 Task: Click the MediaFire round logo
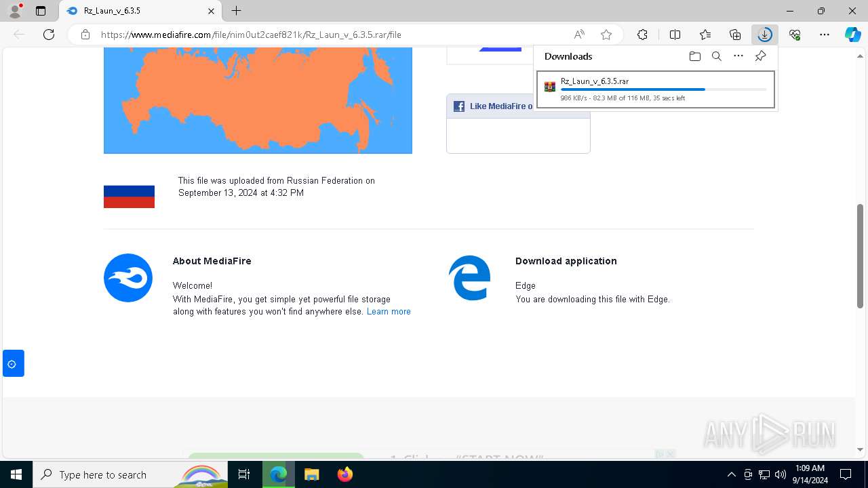(x=128, y=278)
